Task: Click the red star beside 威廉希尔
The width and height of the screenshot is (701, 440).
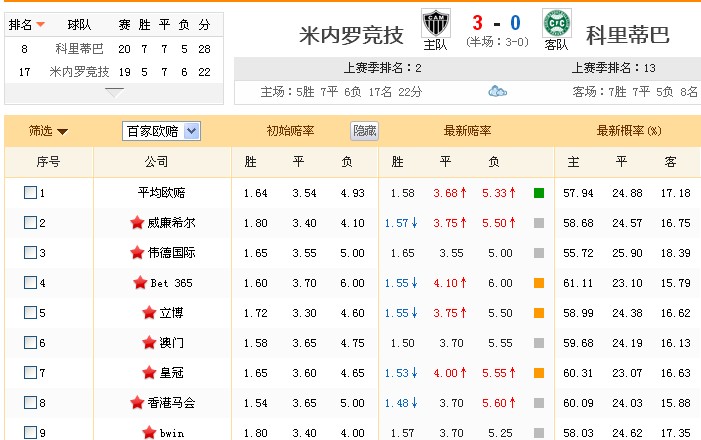Action: point(137,223)
